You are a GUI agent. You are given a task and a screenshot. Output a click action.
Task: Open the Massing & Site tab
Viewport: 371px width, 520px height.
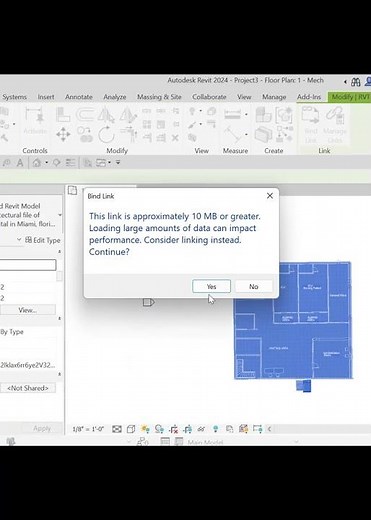[x=159, y=97]
